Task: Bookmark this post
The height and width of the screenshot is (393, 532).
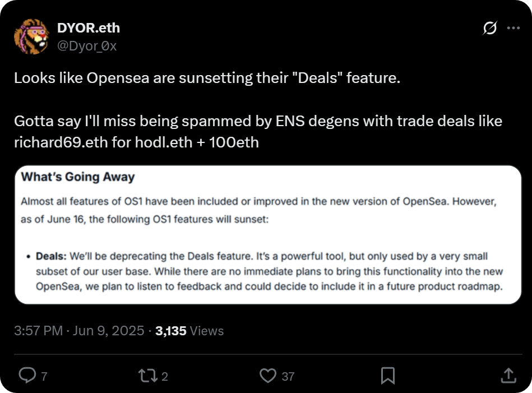Action: (x=387, y=376)
